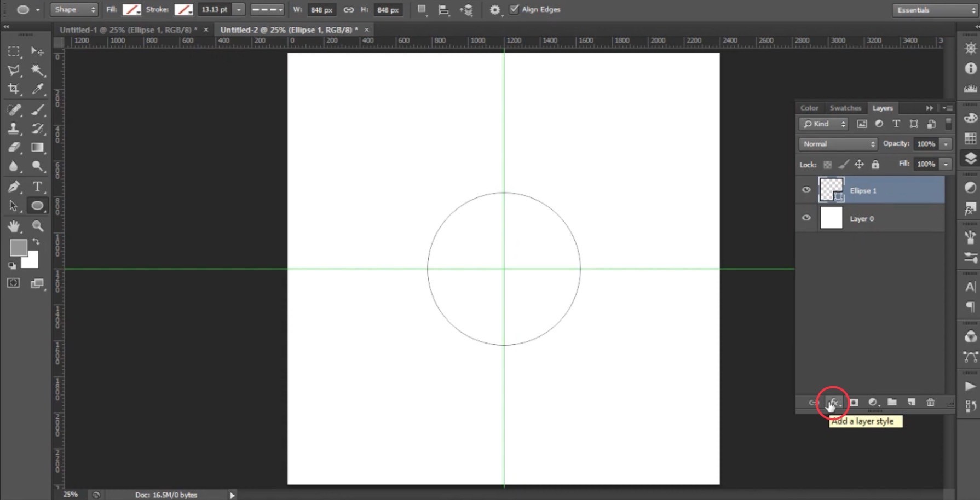
Task: Create a new layer group
Action: (892, 402)
